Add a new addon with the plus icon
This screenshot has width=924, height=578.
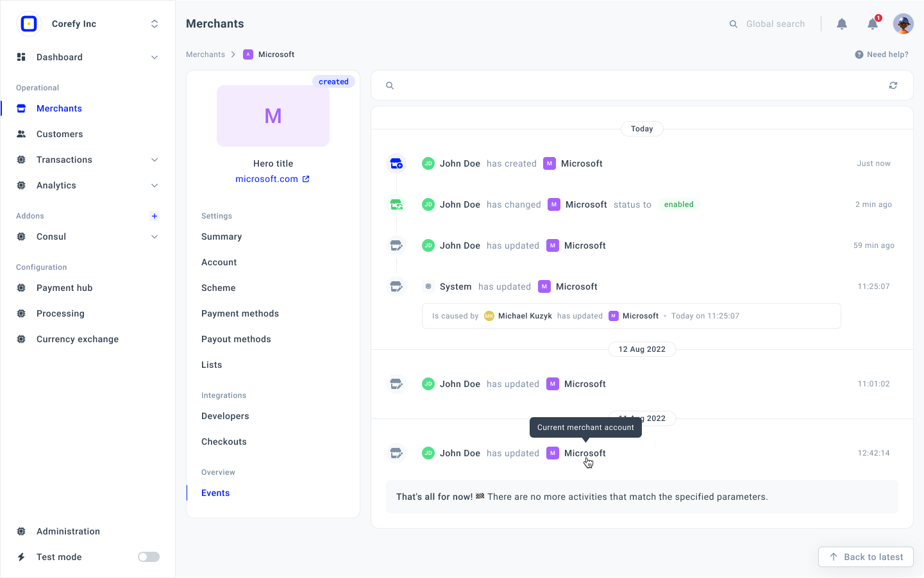click(x=155, y=216)
